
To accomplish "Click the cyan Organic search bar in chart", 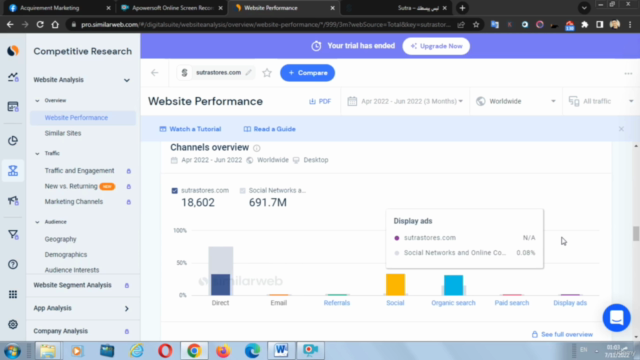I will (453, 285).
